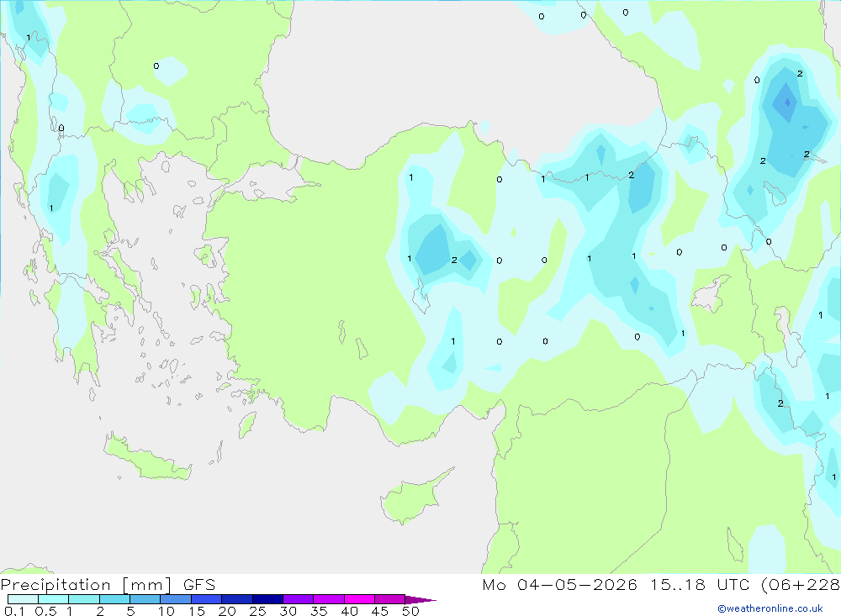Click the 'Mo 04-05-2026' date text
841x616 pixels.
click(x=559, y=585)
